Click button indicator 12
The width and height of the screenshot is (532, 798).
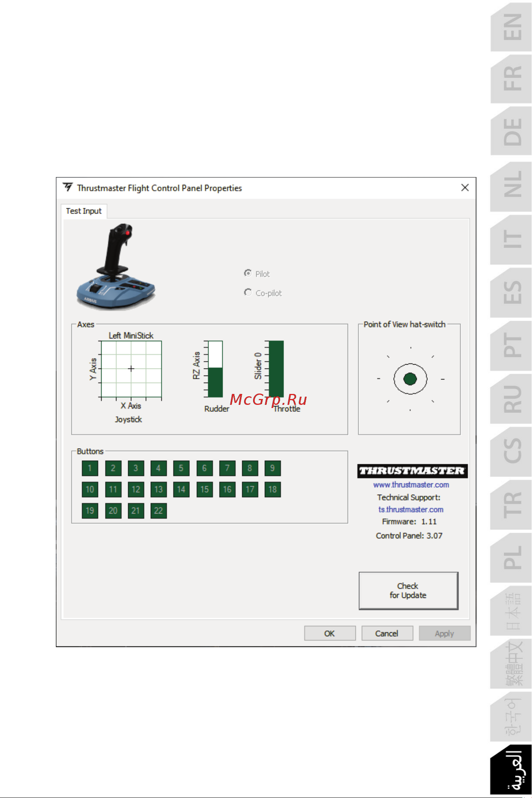[x=136, y=489]
